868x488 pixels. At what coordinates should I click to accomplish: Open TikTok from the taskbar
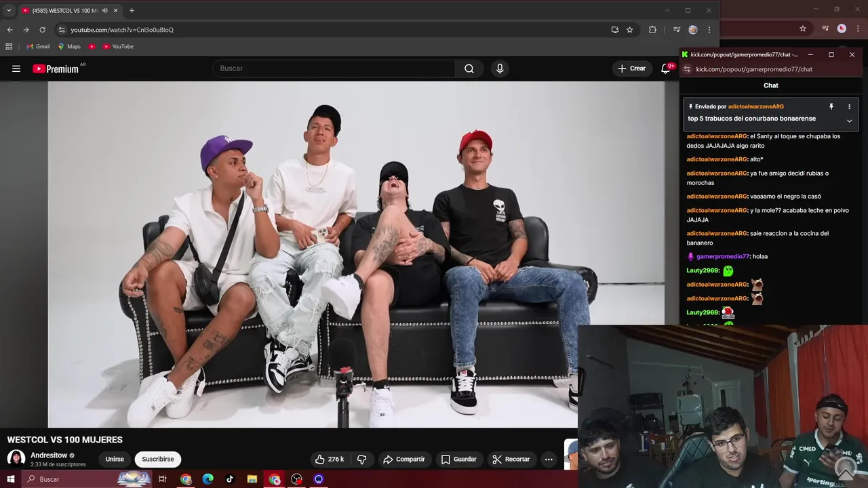[230, 479]
